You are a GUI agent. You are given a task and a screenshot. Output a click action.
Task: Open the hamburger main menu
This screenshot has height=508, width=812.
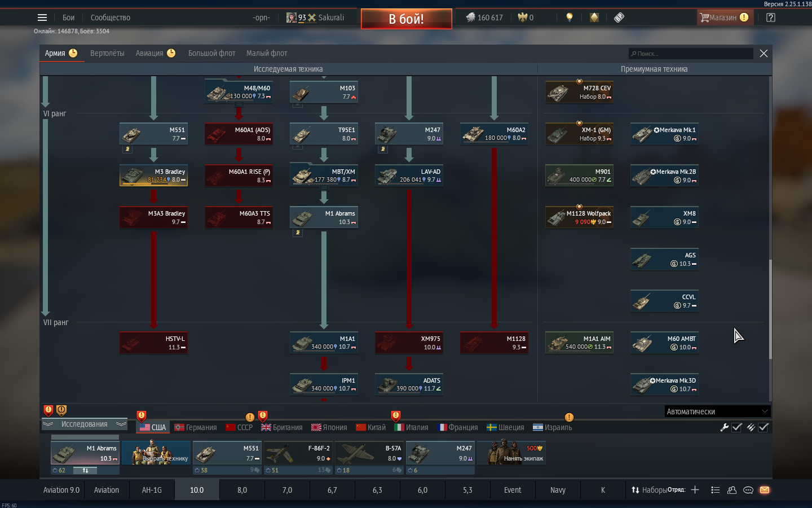(42, 17)
